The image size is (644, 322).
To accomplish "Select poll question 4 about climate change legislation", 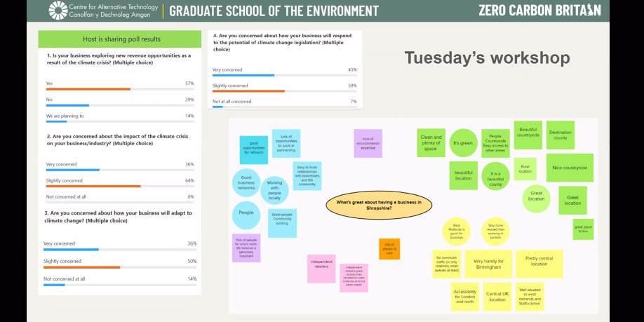I will 282,42.
